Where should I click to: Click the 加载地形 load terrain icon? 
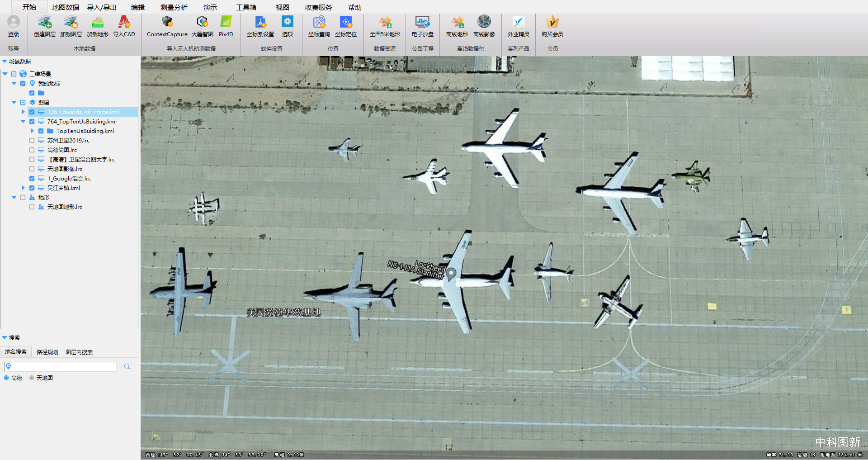[98, 22]
